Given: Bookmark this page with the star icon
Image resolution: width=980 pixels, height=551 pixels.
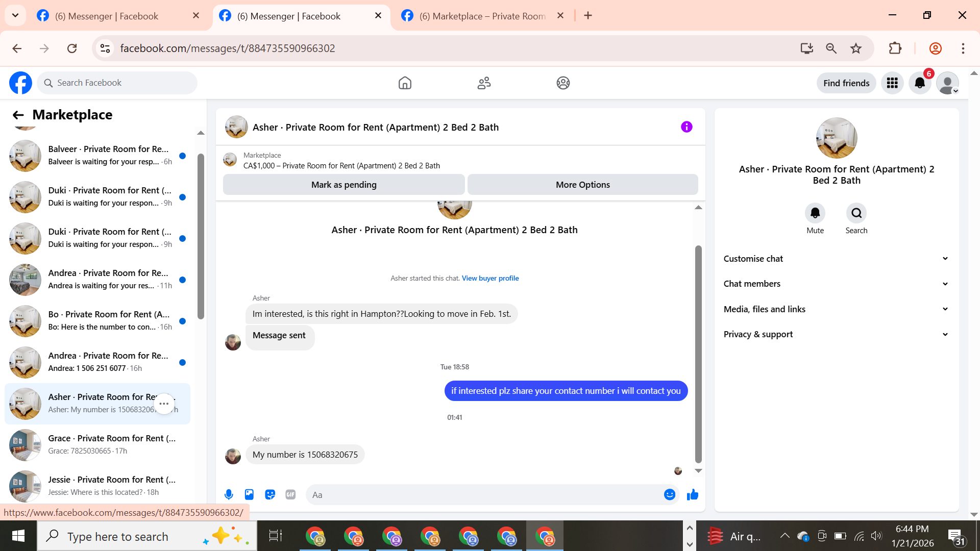Looking at the screenshot, I should [x=856, y=48].
